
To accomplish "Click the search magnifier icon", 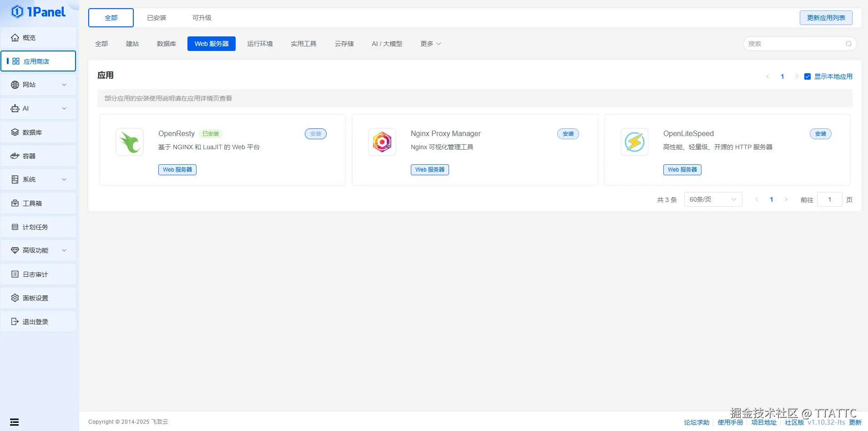I will (x=848, y=44).
